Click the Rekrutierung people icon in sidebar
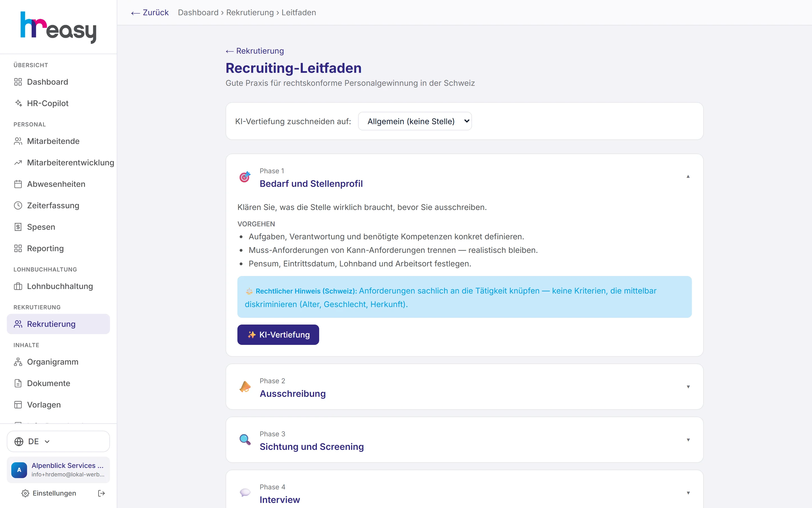 (18, 324)
